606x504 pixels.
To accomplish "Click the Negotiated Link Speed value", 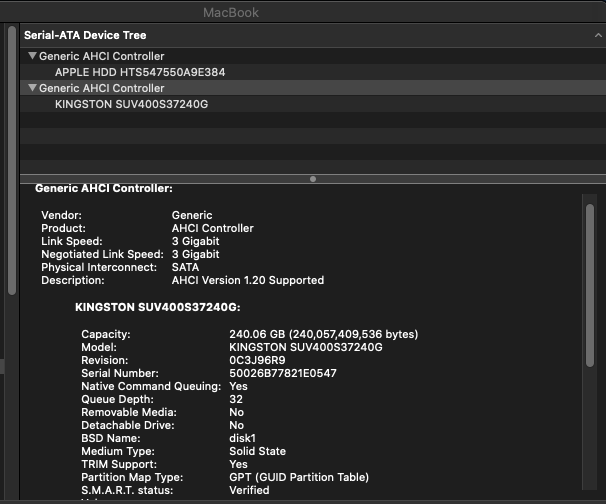I will click(195, 254).
